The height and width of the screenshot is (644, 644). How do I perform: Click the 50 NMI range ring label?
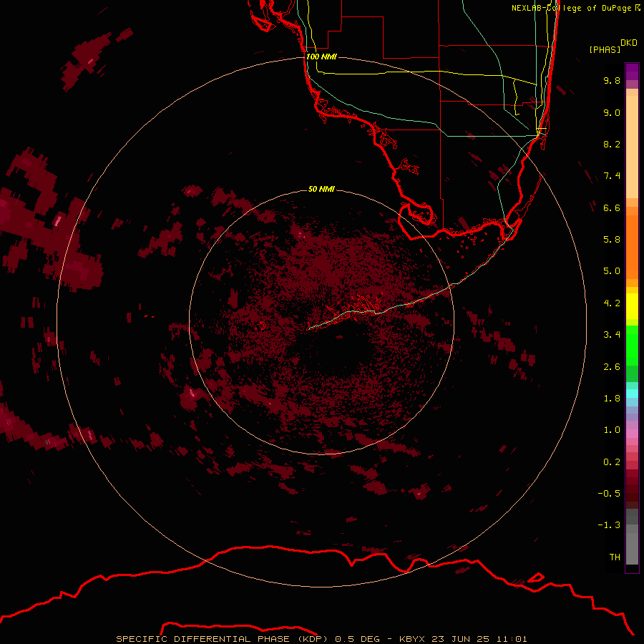click(x=321, y=189)
